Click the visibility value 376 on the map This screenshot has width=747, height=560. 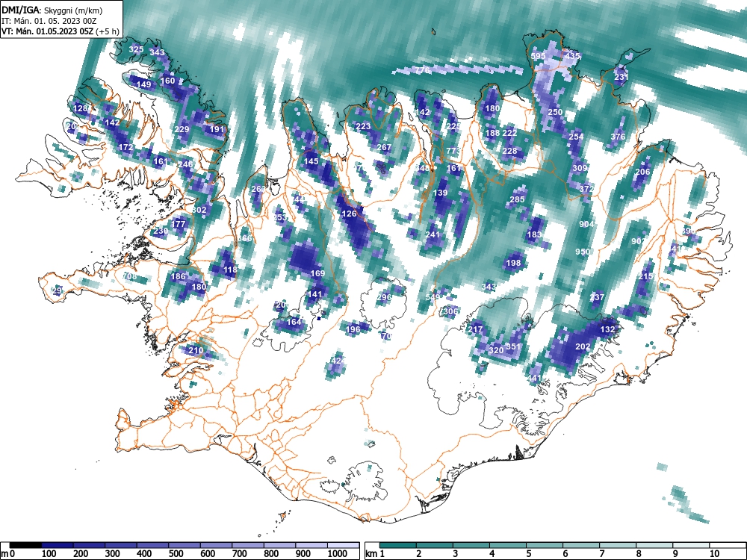(x=618, y=137)
